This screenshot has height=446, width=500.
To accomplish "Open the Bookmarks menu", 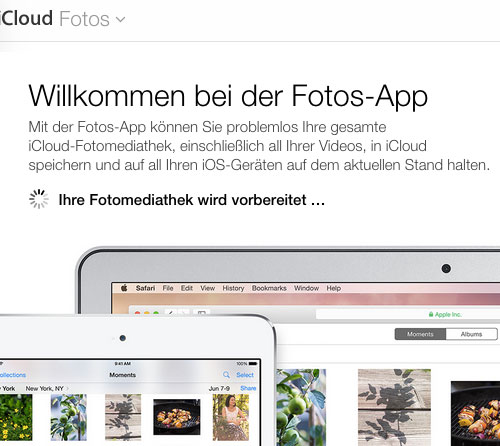I will [269, 288].
